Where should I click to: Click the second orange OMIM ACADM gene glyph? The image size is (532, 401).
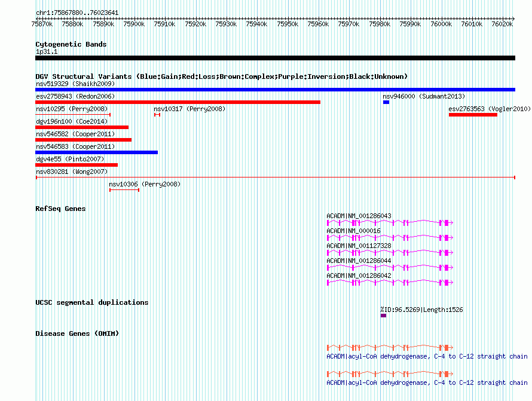click(x=390, y=374)
